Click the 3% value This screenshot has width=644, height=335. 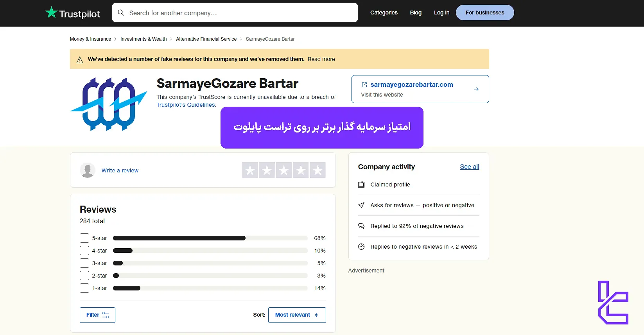pyautogui.click(x=321, y=276)
